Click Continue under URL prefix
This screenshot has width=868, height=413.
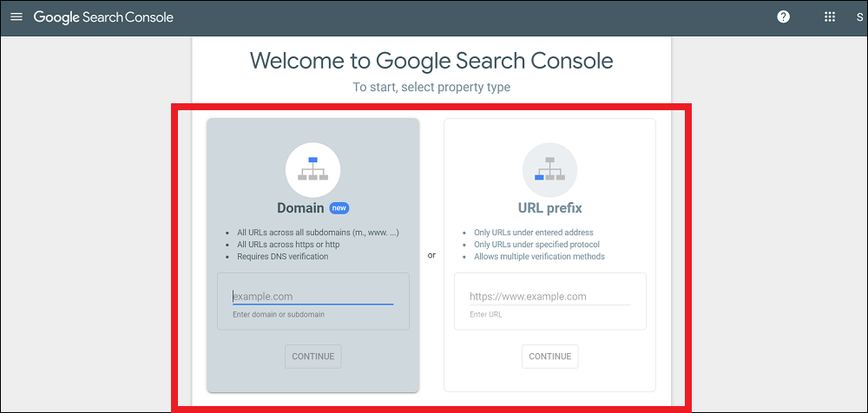tap(549, 357)
